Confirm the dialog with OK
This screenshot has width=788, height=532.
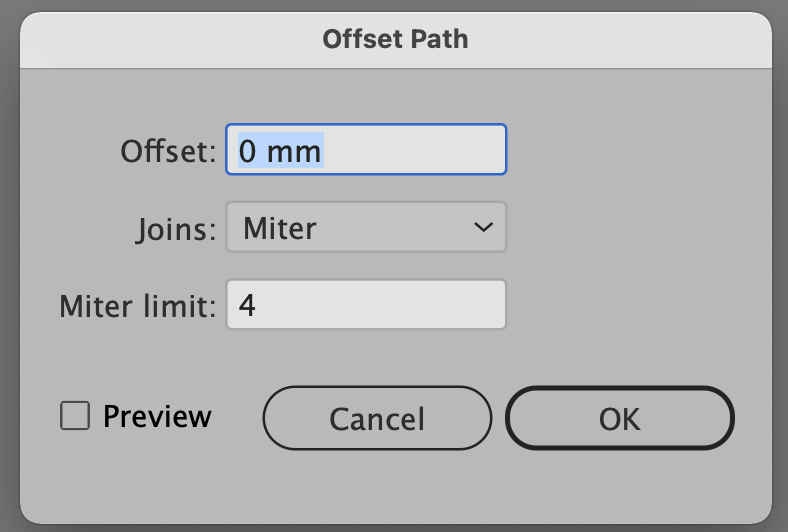pyautogui.click(x=620, y=418)
